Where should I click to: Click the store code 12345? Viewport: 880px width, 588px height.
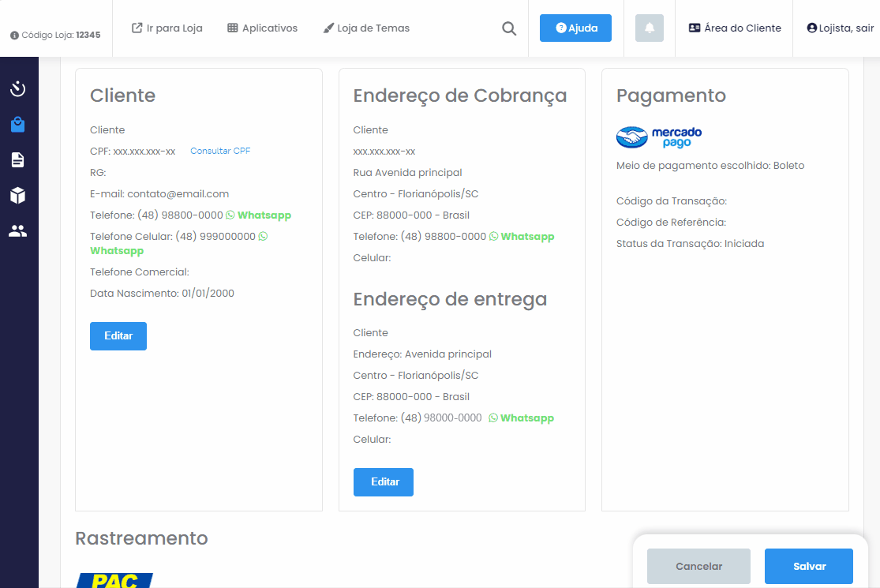coord(88,36)
